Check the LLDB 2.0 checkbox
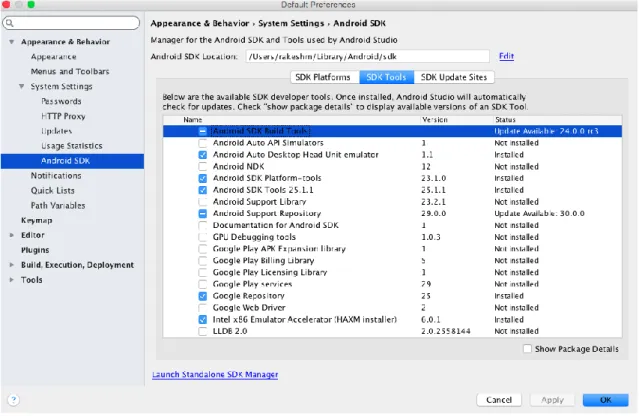Viewport: 639px width, 417px height. click(203, 331)
